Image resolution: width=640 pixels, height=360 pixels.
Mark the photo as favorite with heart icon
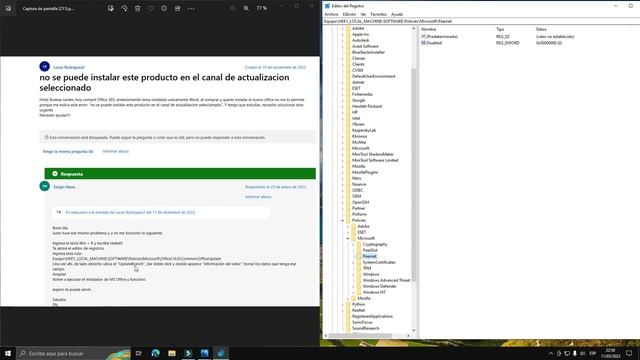tap(151, 8)
